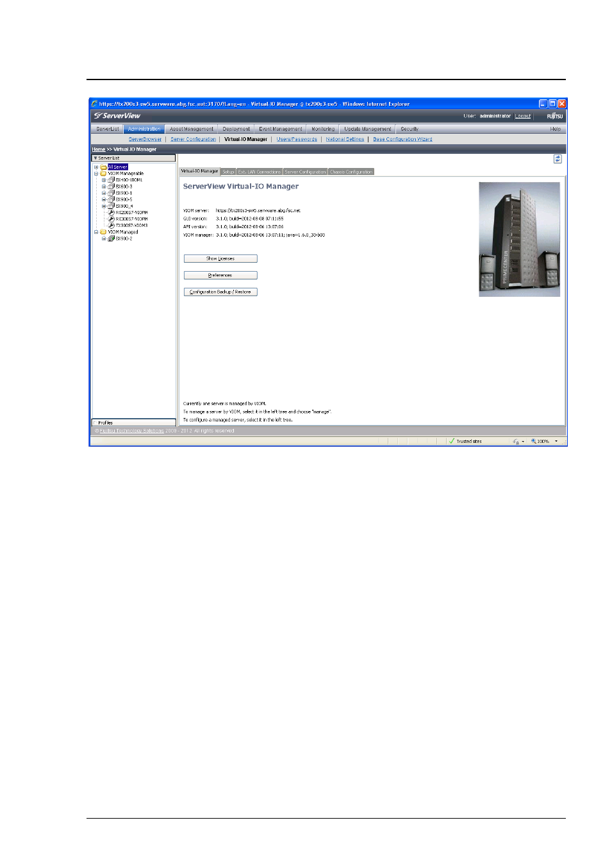Open the National Settings link
The width and height of the screenshot is (612, 868).
tap(345, 139)
